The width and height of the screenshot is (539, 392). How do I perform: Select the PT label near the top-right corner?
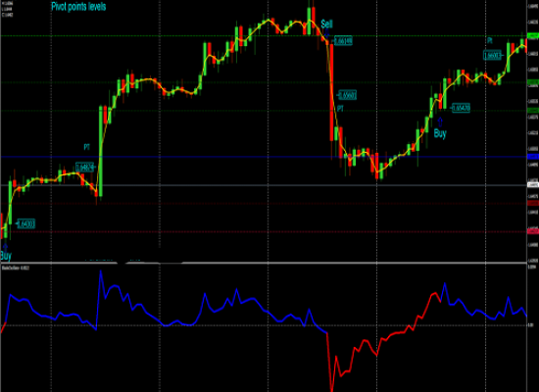coord(490,40)
